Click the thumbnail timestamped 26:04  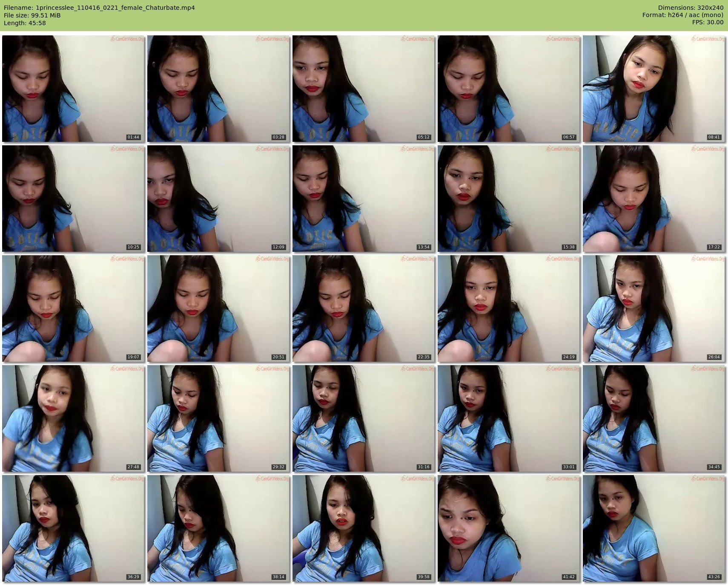(654, 308)
